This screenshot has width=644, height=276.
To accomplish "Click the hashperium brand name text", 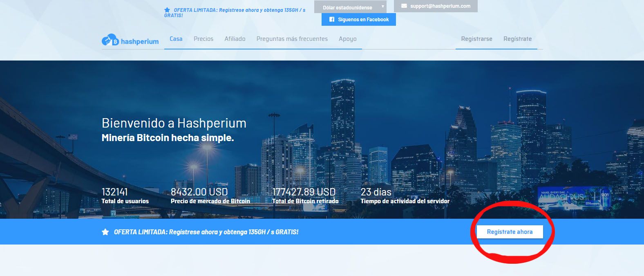I will 140,41.
